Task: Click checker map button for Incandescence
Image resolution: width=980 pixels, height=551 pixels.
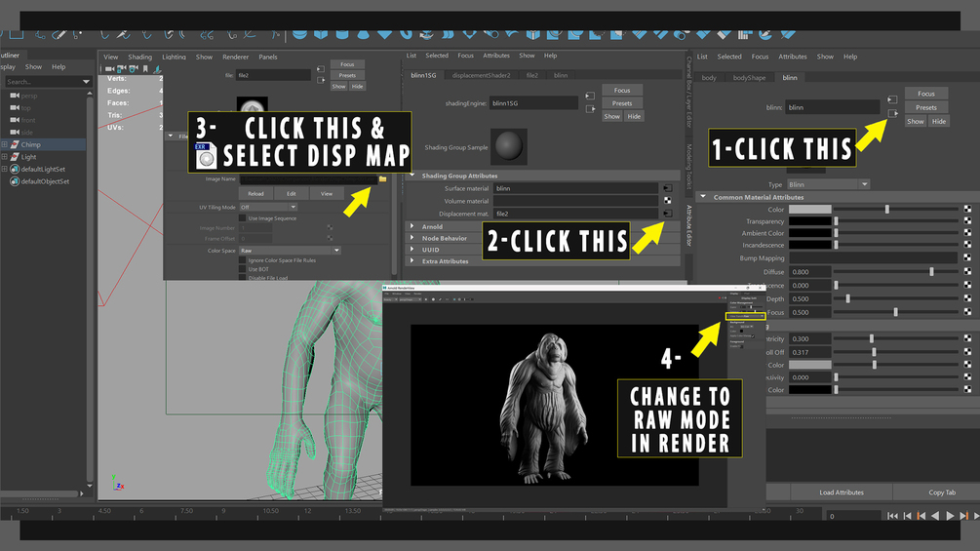Action: coord(967,245)
